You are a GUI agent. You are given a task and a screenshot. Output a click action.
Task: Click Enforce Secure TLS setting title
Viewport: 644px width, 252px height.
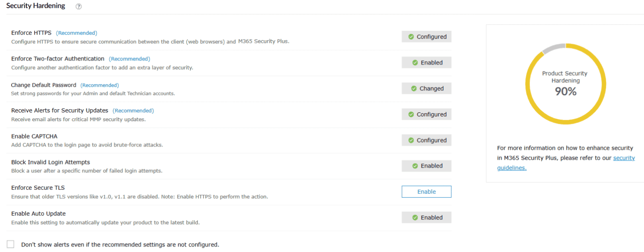coord(38,188)
